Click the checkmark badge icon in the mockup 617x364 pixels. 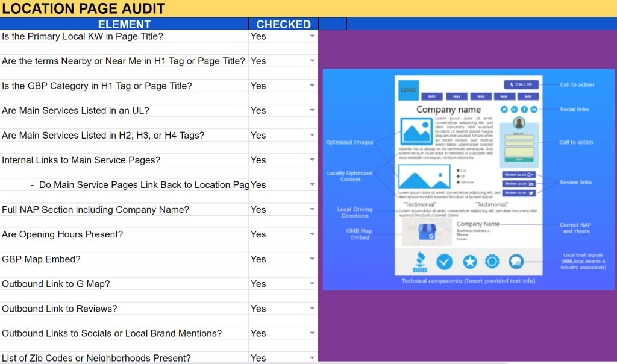[444, 262]
